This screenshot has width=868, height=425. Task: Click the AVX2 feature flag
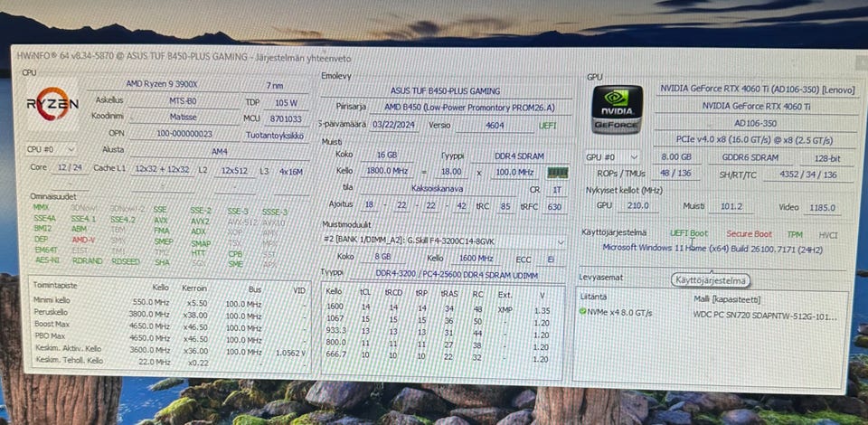(x=201, y=221)
